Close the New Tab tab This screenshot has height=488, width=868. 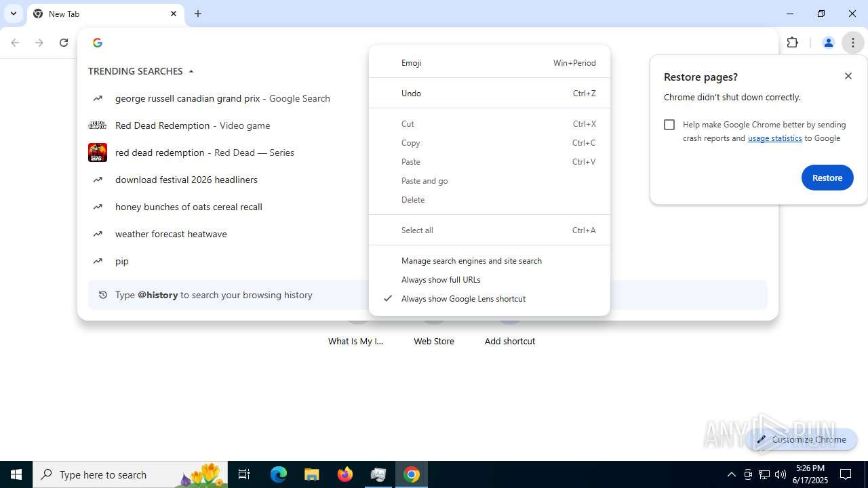[174, 14]
